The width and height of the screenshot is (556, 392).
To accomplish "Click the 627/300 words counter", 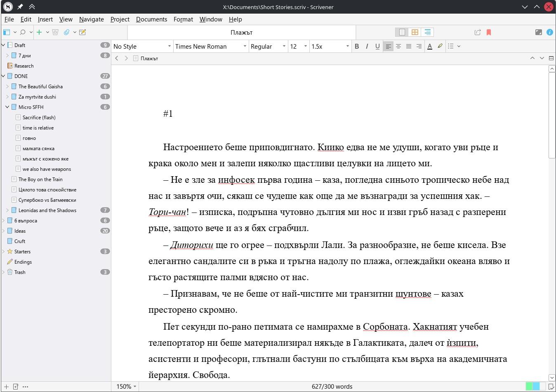I will point(332,387).
